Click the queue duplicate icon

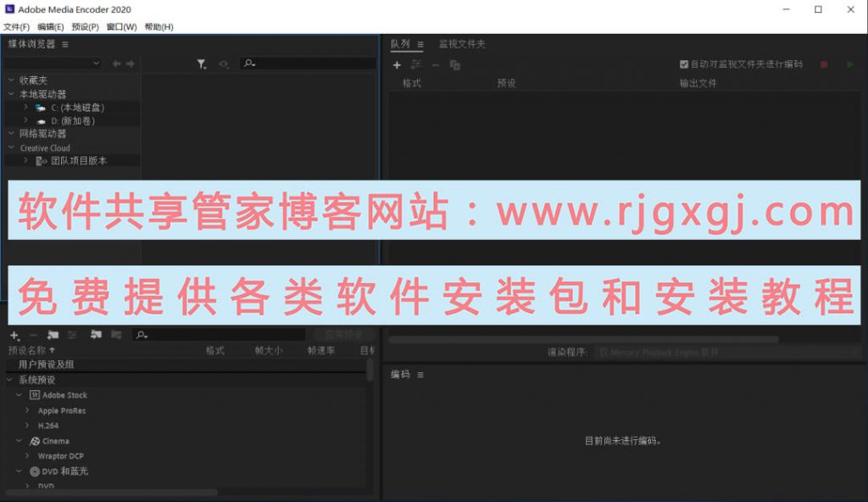coord(455,64)
